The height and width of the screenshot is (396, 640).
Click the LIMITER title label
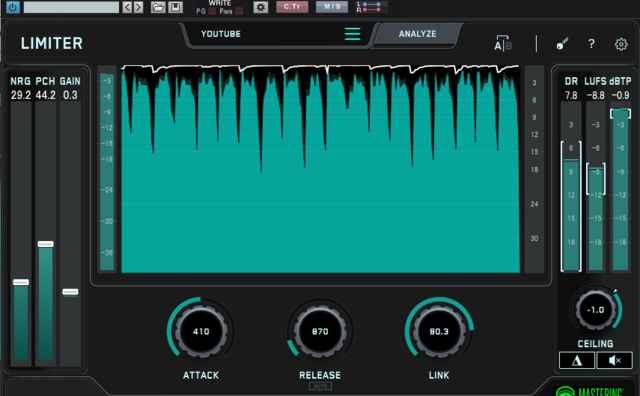tap(52, 43)
